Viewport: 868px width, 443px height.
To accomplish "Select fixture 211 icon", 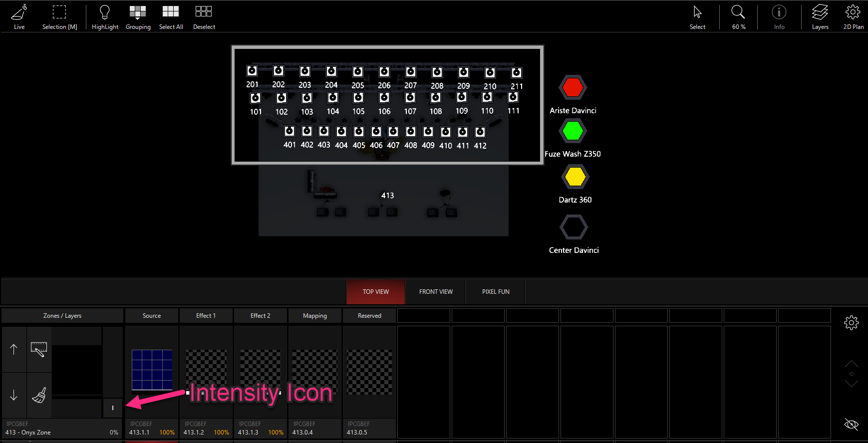I will click(517, 73).
